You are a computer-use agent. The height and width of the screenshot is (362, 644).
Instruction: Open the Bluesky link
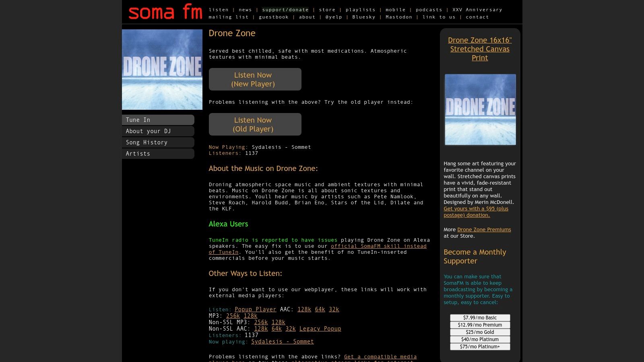click(x=364, y=17)
